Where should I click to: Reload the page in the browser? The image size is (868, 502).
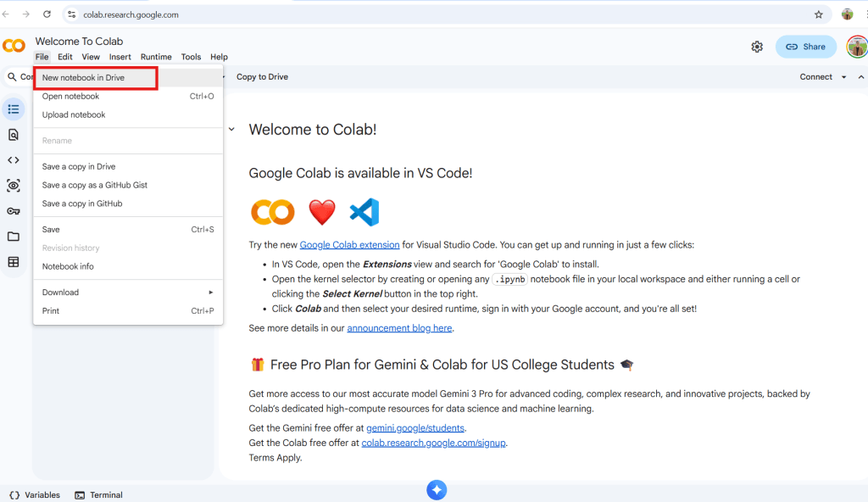[x=47, y=14]
